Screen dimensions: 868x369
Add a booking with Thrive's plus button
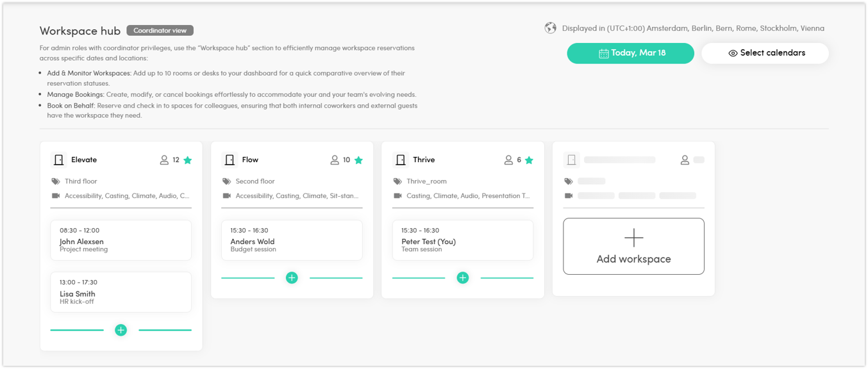coord(462,277)
